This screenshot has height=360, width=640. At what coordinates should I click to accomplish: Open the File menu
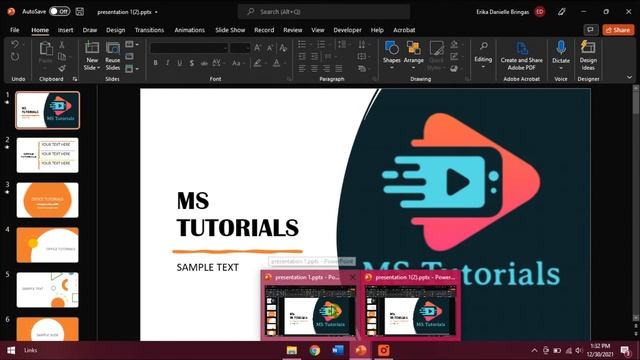coord(15,30)
